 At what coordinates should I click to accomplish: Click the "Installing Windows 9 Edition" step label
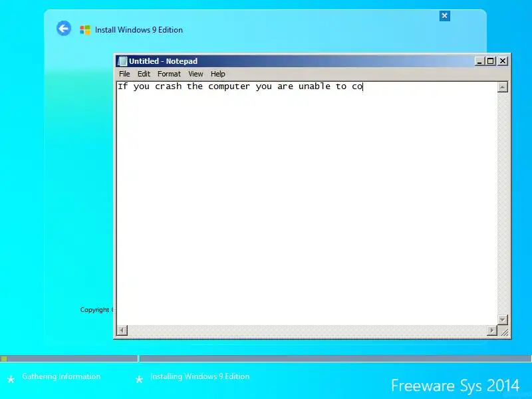[200, 376]
